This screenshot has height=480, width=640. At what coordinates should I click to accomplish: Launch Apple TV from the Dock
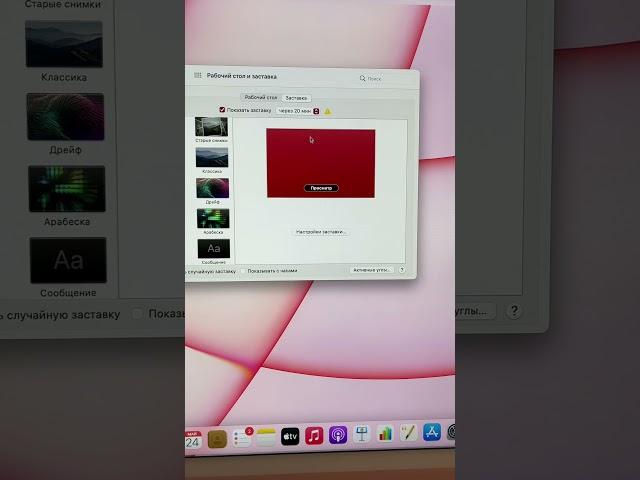[290, 436]
